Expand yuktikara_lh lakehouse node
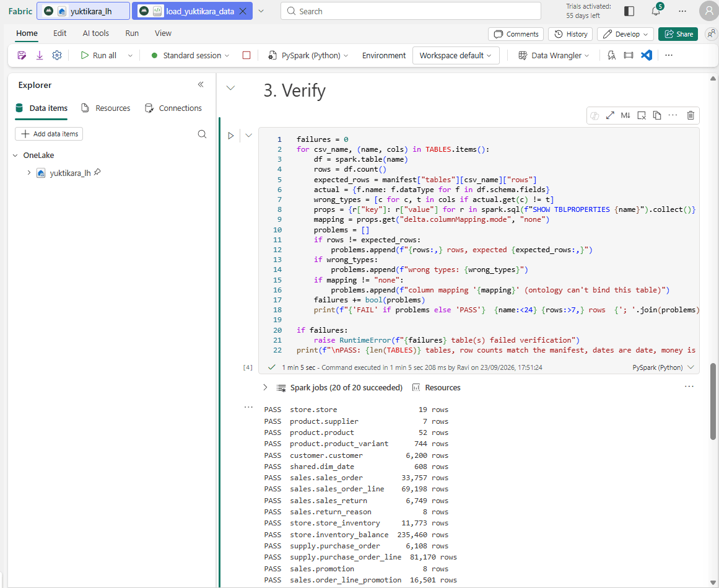The width and height of the screenshot is (719, 588). (x=29, y=173)
